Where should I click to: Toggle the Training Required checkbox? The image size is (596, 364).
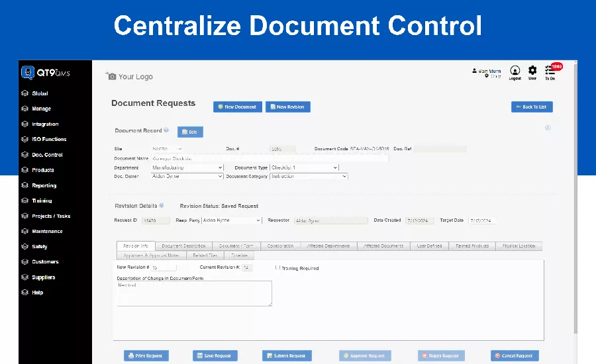tap(278, 267)
